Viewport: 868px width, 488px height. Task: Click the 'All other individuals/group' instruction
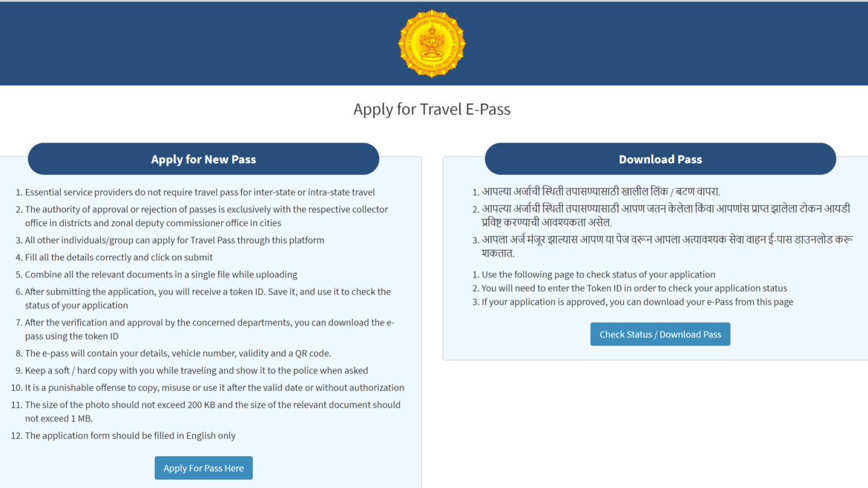point(174,240)
